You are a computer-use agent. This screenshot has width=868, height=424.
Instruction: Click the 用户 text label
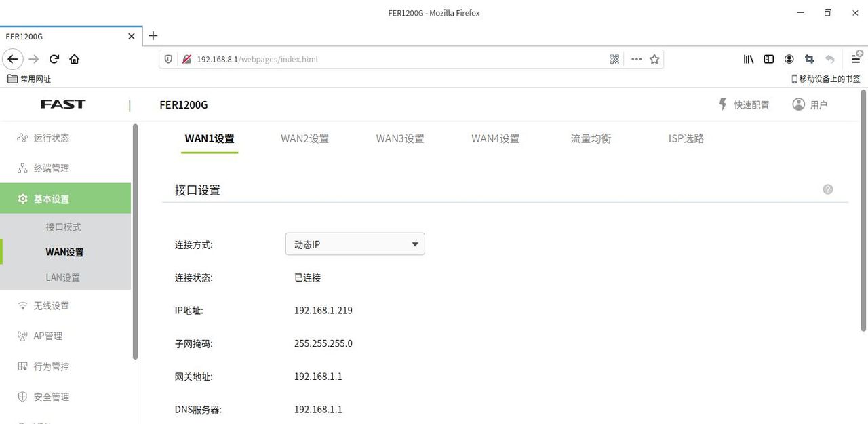coord(818,104)
